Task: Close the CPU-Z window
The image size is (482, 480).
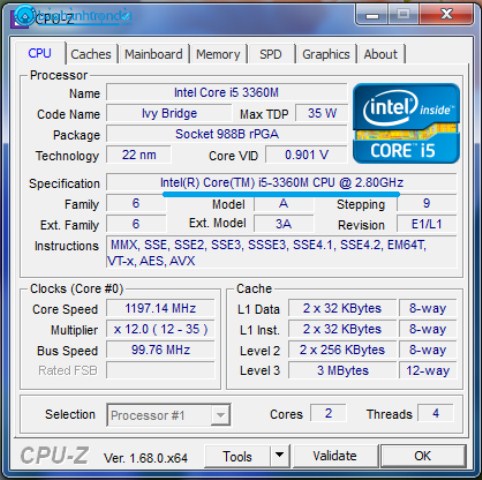Action: pyautogui.click(x=446, y=14)
